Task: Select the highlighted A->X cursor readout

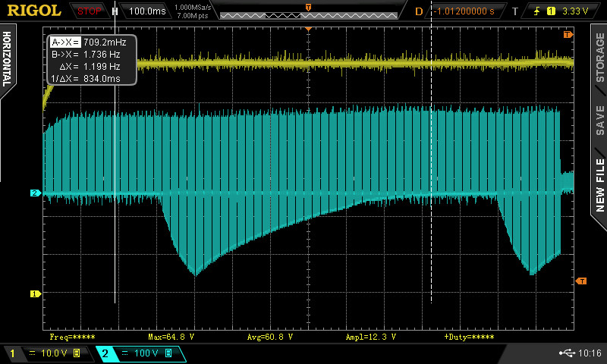Action: click(64, 42)
